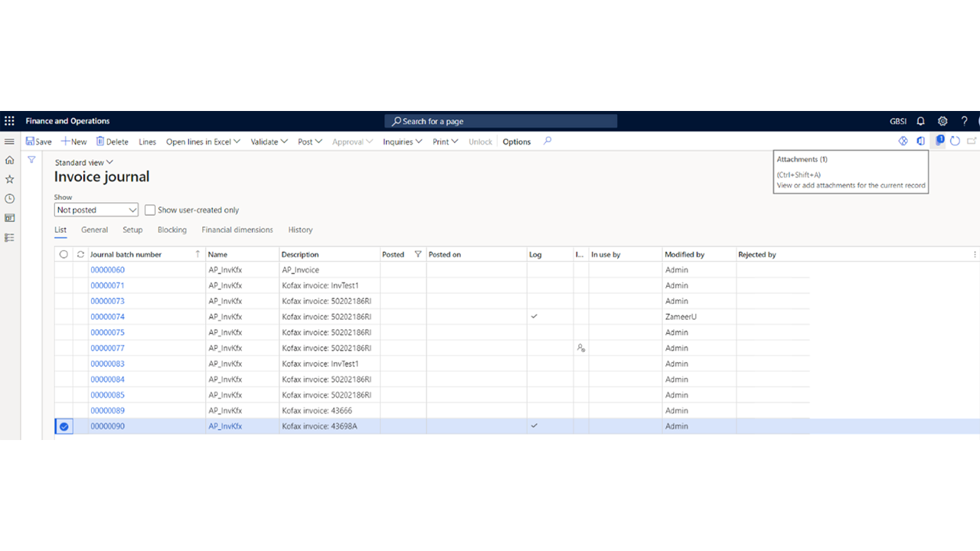
Task: Switch to the History tab
Action: (300, 230)
